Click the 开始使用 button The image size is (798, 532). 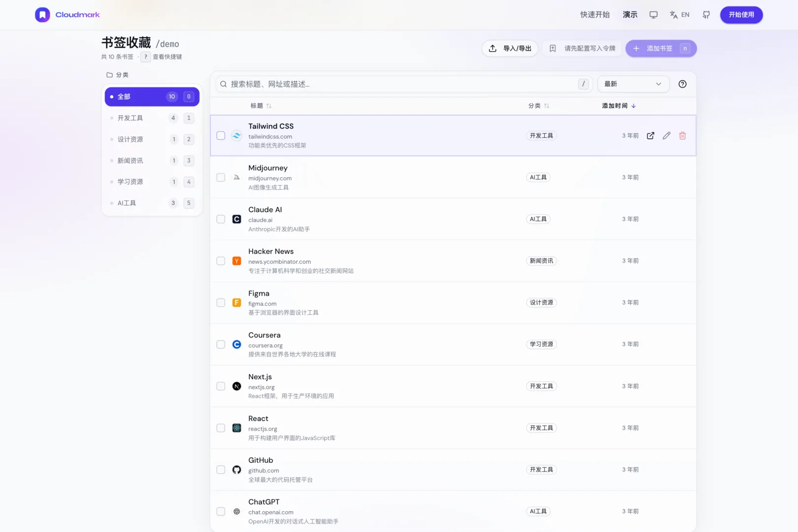tap(741, 15)
